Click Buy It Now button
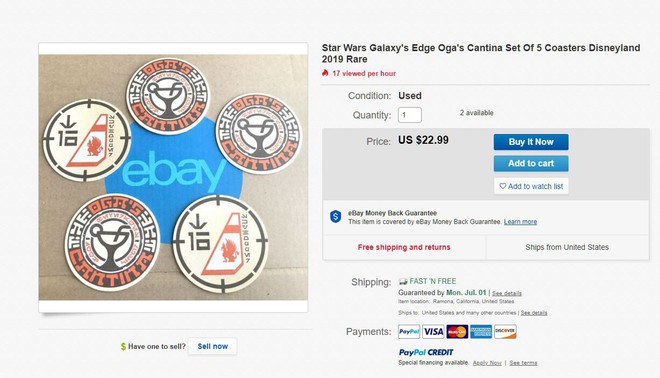Image resolution: width=660 pixels, height=378 pixels. (531, 142)
